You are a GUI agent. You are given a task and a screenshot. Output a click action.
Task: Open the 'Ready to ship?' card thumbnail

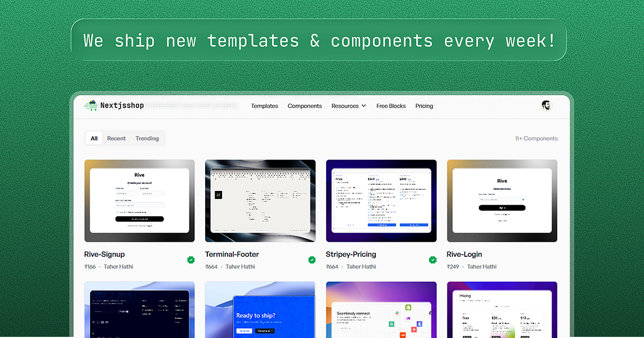click(x=260, y=310)
